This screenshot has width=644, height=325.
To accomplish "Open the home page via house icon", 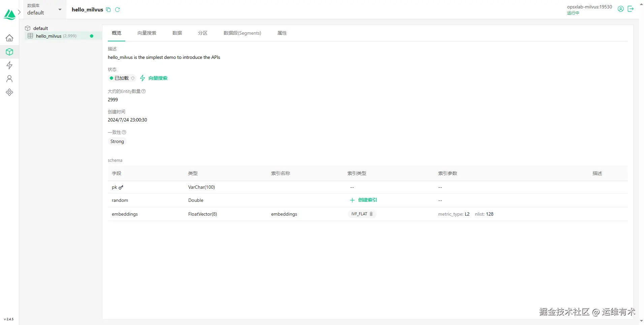I will (x=9, y=38).
